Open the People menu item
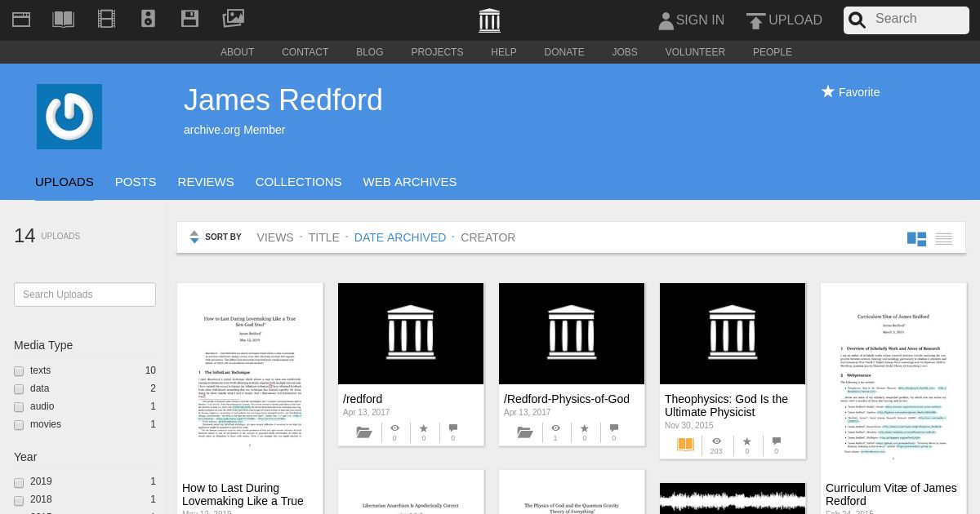Viewport: 980px width, 514px height. click(773, 52)
